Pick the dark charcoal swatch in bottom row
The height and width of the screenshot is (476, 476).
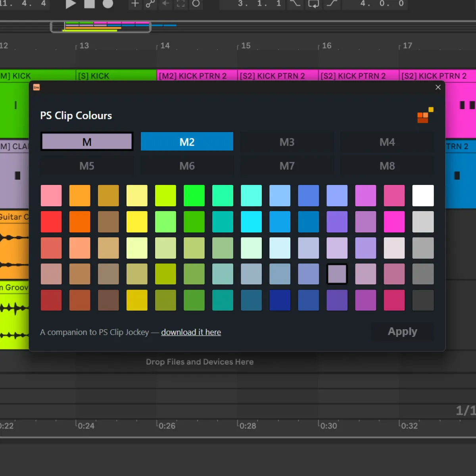[x=423, y=300]
